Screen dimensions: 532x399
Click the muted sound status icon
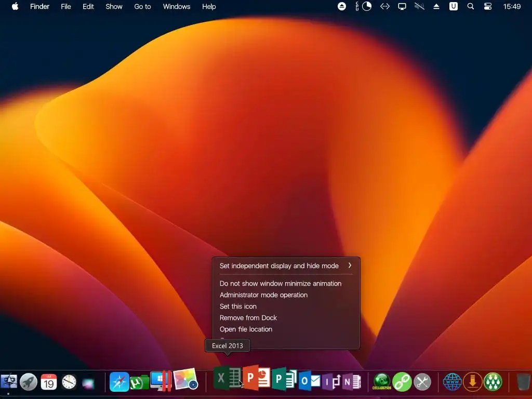(419, 6)
